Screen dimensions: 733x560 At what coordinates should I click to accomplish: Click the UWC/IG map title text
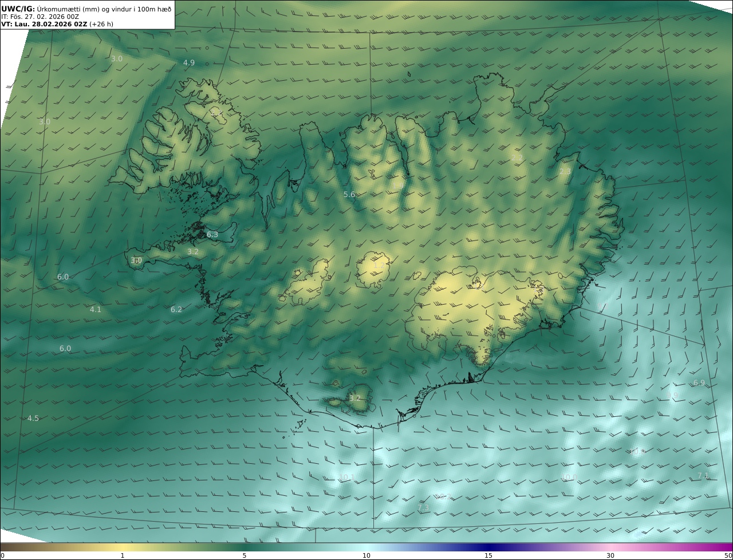(x=86, y=9)
